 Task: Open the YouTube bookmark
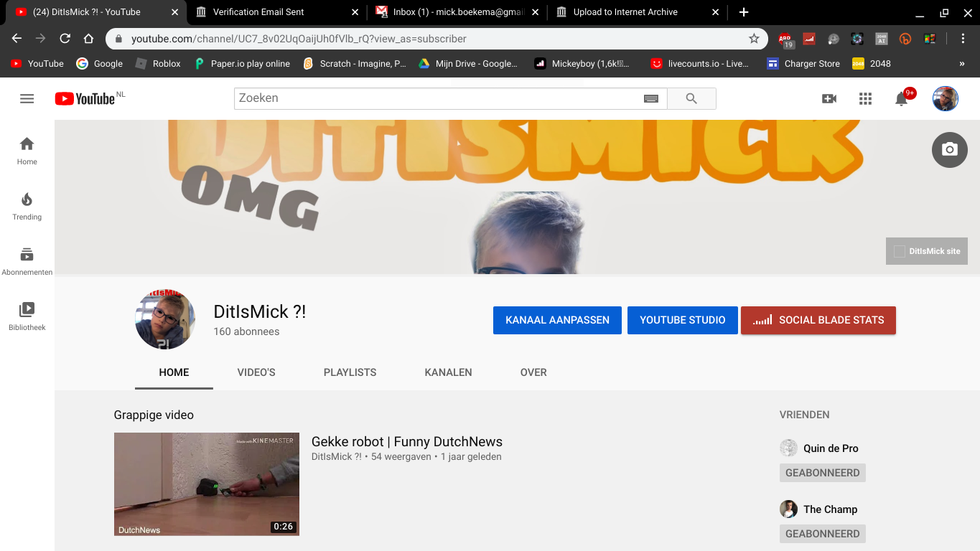pyautogui.click(x=37, y=64)
